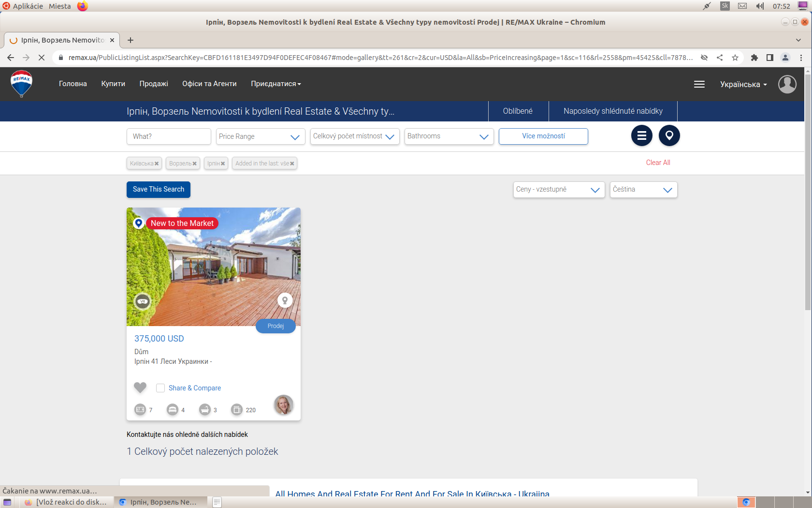Stop page loading in browser toolbar
This screenshot has height=508, width=812.
(41, 58)
